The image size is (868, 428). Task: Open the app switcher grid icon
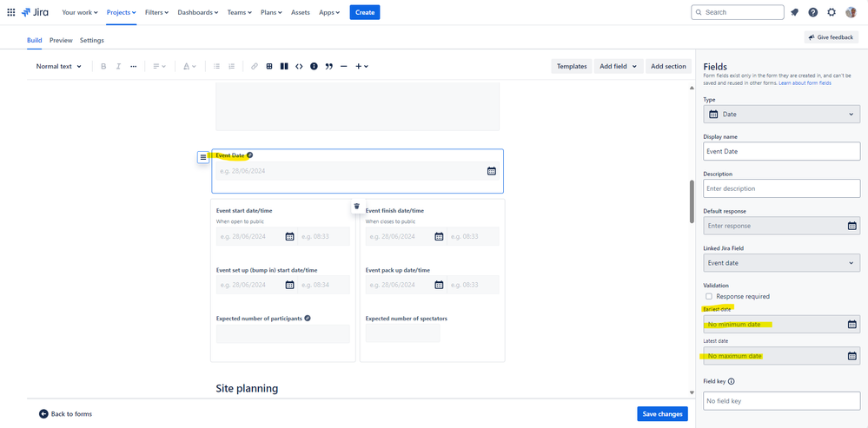pos(11,12)
